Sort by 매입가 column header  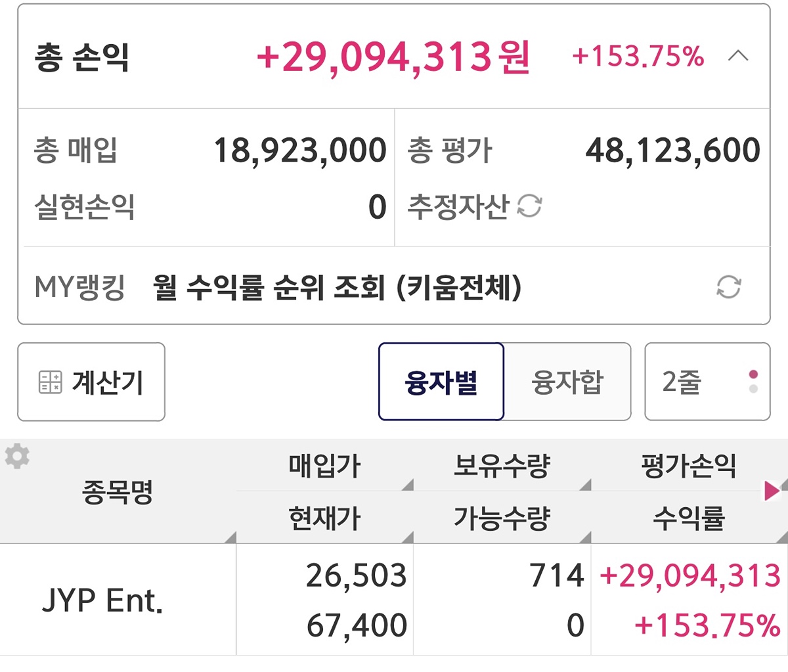click(x=324, y=466)
